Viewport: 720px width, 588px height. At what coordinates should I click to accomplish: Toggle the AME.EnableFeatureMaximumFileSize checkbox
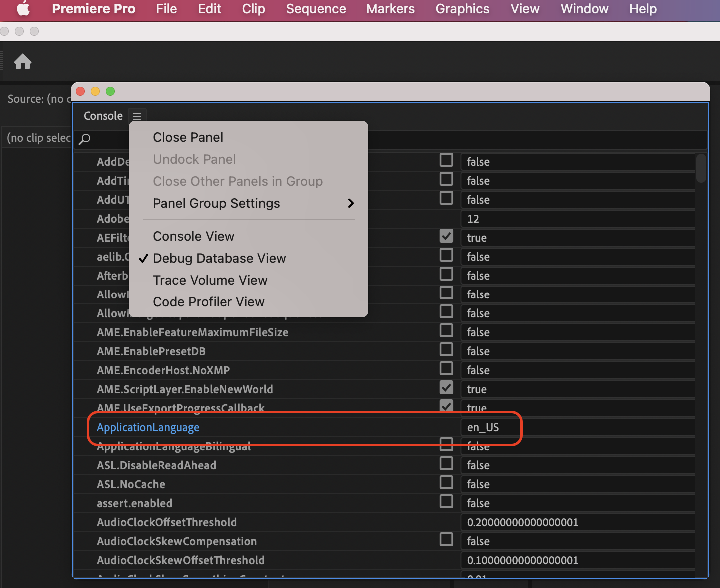(446, 331)
